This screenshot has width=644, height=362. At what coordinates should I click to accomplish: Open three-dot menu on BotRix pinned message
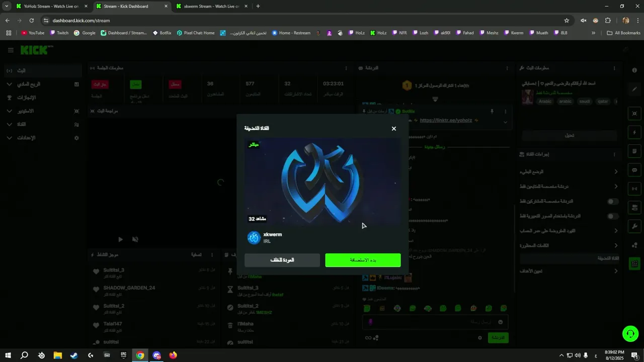(x=506, y=111)
